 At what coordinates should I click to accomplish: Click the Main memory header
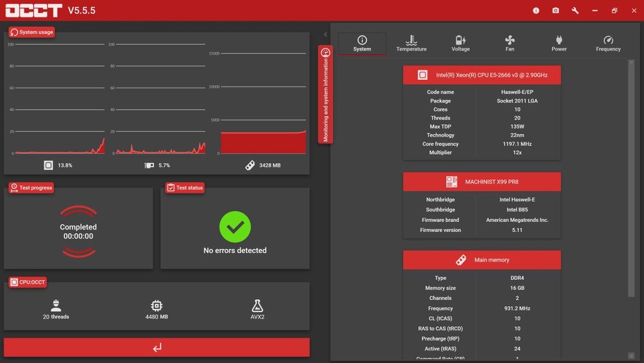(x=482, y=260)
